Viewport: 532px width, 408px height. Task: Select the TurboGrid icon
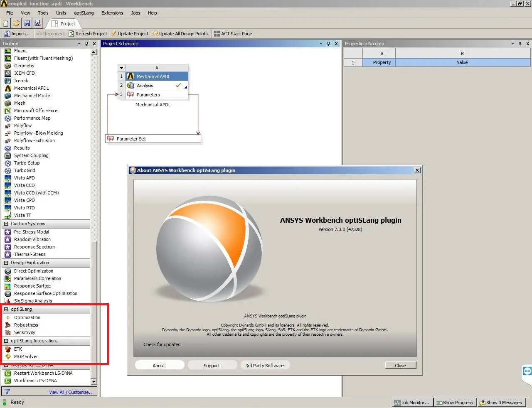coord(8,170)
